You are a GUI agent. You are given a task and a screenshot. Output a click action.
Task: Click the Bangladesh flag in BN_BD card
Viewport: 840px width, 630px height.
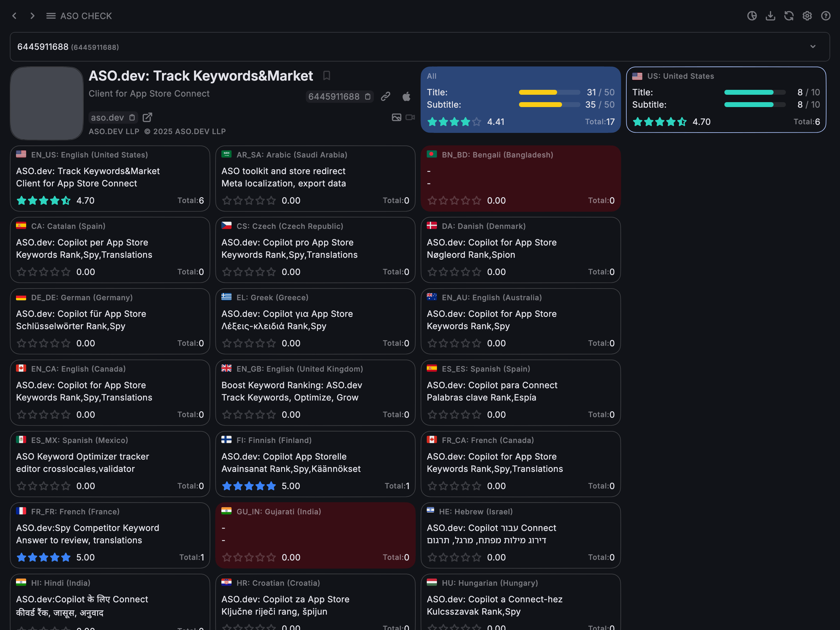[x=432, y=154]
